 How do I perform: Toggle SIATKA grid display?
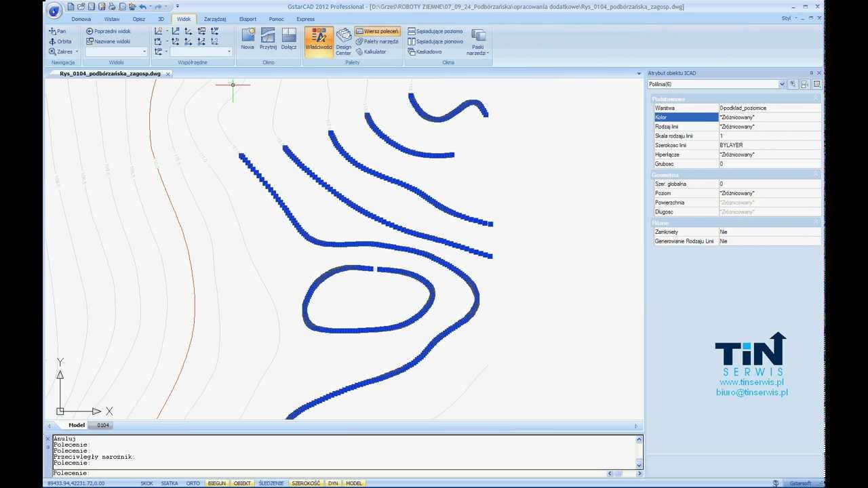[x=170, y=483]
